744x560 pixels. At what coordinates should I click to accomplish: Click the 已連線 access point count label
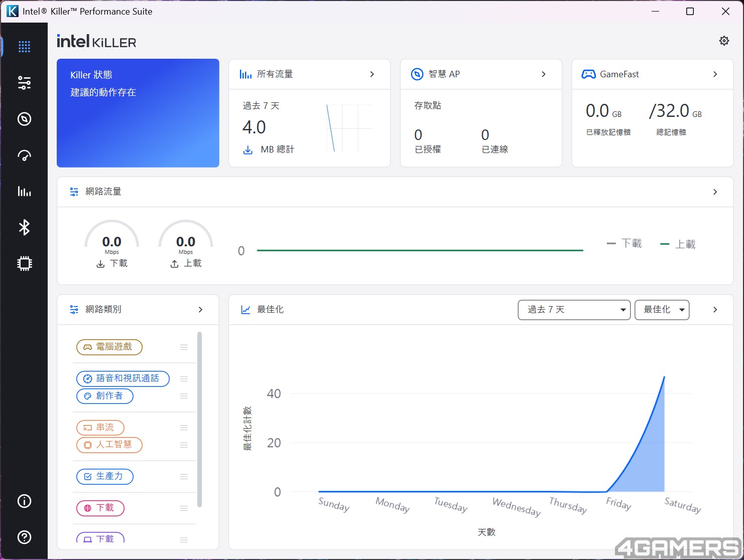495,150
